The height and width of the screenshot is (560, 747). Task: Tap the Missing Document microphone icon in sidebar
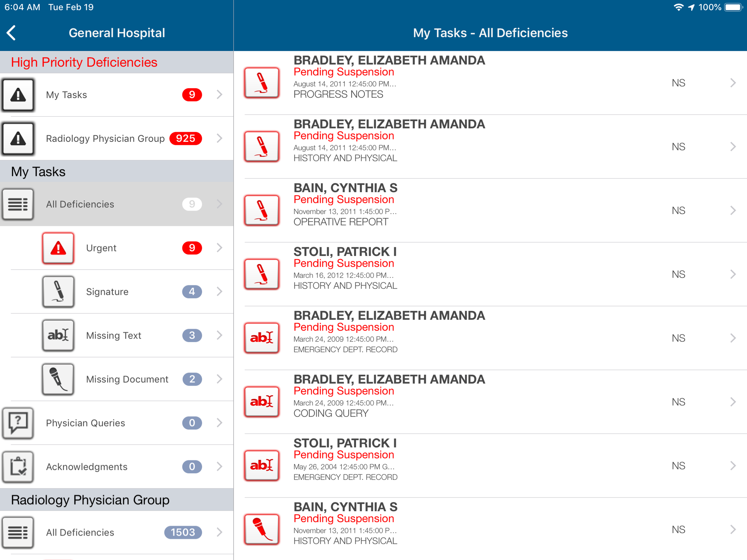pos(58,379)
